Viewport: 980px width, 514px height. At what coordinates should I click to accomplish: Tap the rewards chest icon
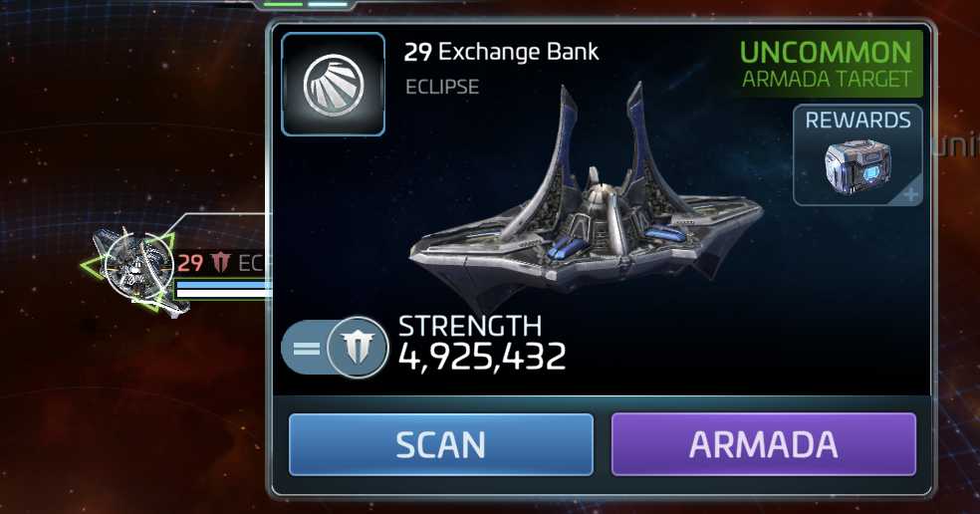coord(857,166)
